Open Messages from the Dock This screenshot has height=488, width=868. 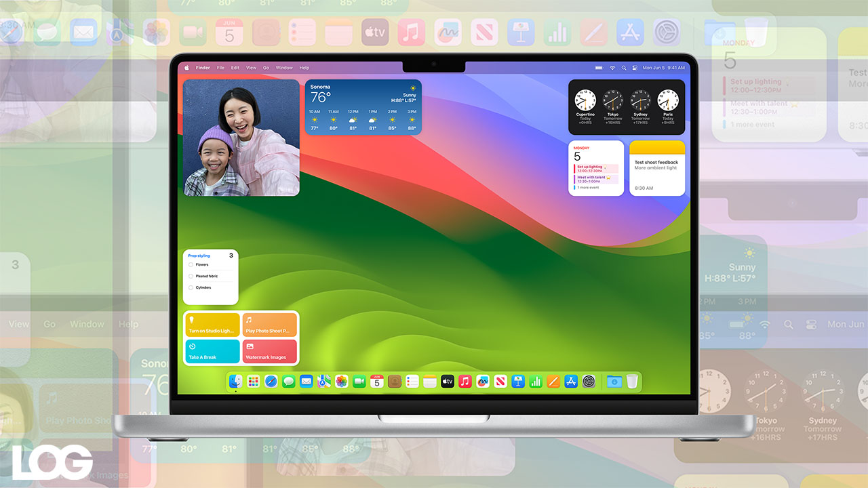pos(288,382)
